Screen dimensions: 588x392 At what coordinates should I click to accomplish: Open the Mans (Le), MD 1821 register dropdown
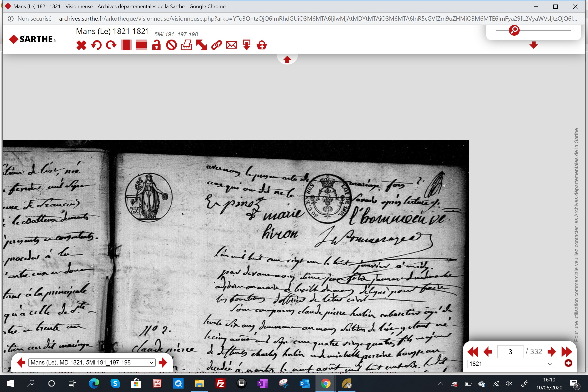point(92,363)
